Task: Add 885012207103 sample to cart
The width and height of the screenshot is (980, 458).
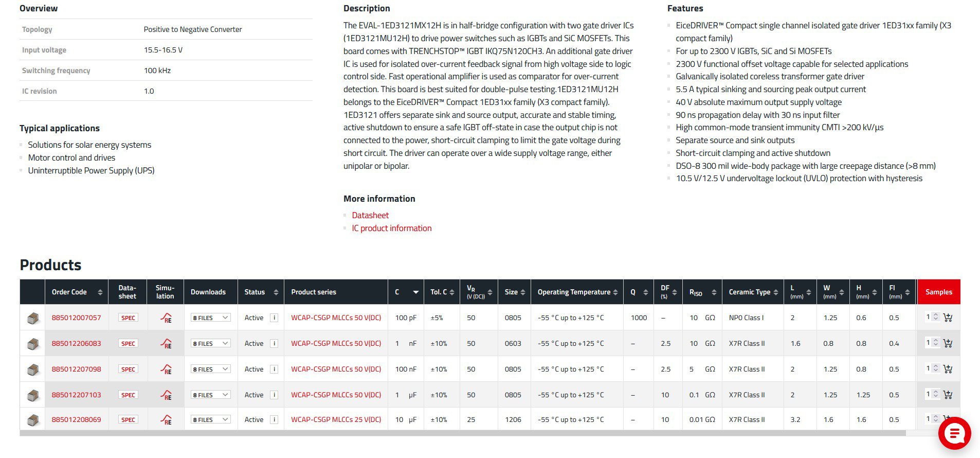Action: [948, 395]
